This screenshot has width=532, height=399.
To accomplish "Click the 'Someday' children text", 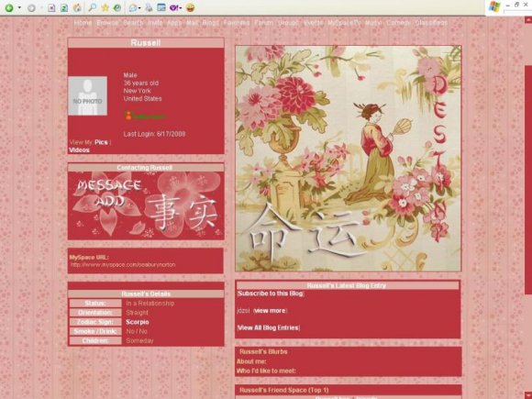I will (x=139, y=340).
